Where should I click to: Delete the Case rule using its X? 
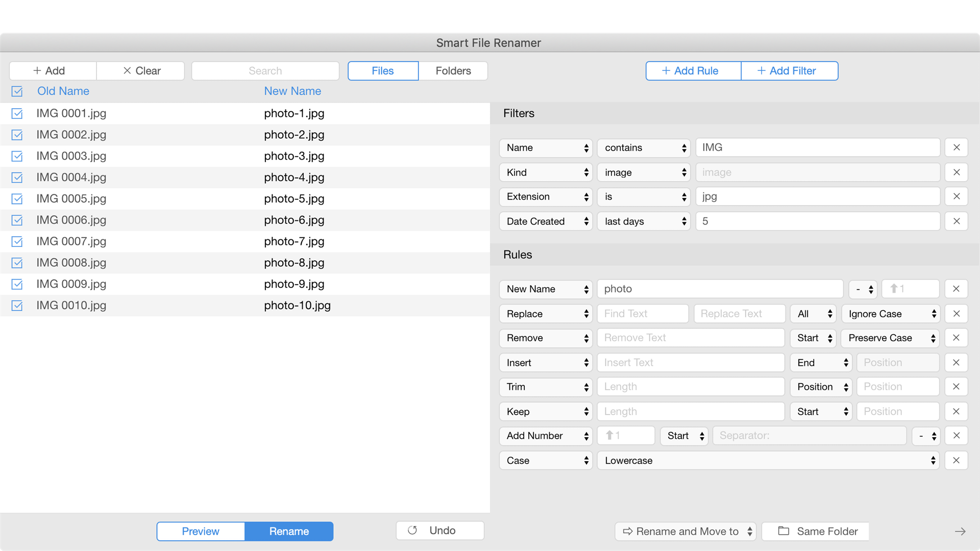(956, 460)
